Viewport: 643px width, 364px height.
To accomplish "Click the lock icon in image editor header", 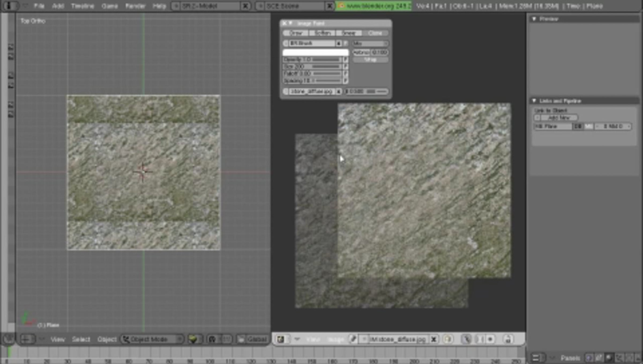I will (507, 339).
